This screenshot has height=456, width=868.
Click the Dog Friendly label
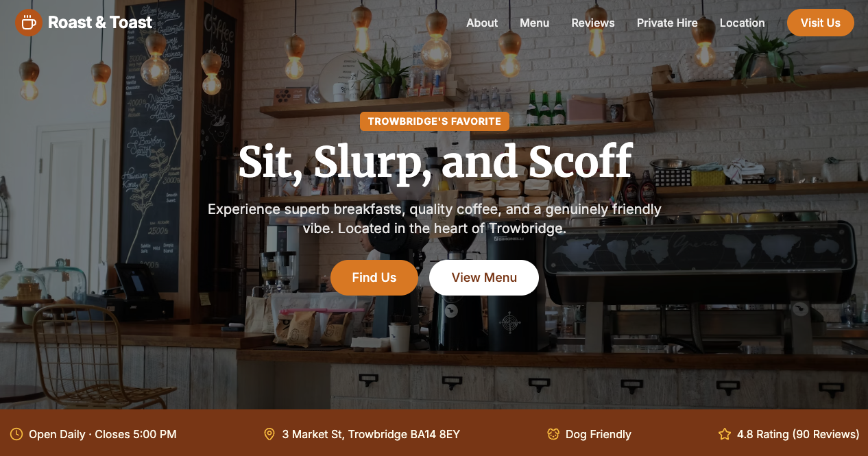tap(599, 434)
